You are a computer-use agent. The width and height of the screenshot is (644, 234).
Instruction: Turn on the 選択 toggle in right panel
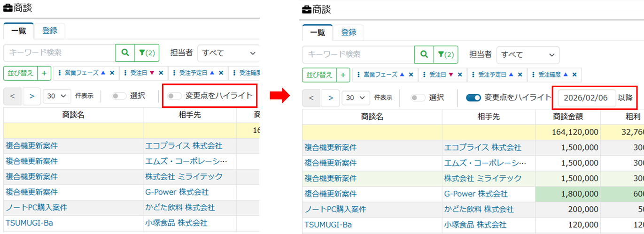[x=418, y=98]
